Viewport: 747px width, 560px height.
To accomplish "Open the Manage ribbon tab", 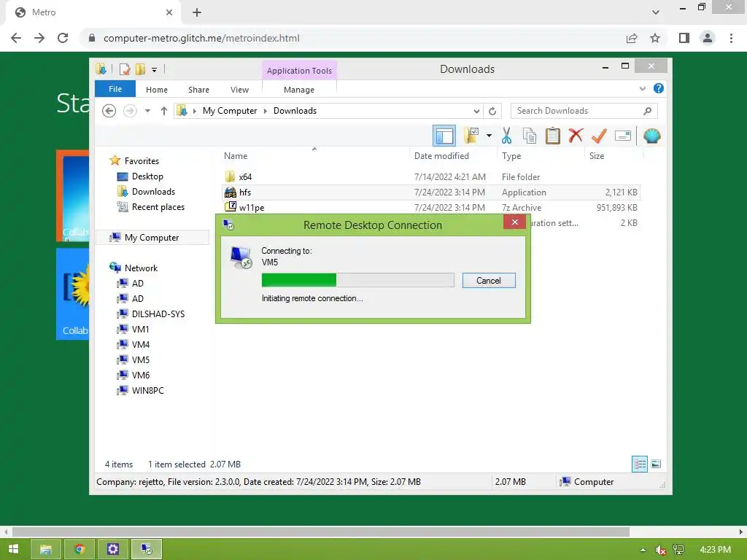I will [x=298, y=90].
